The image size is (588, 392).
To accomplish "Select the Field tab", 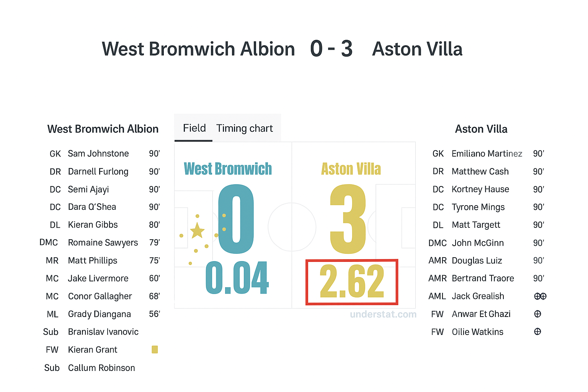I will (194, 128).
